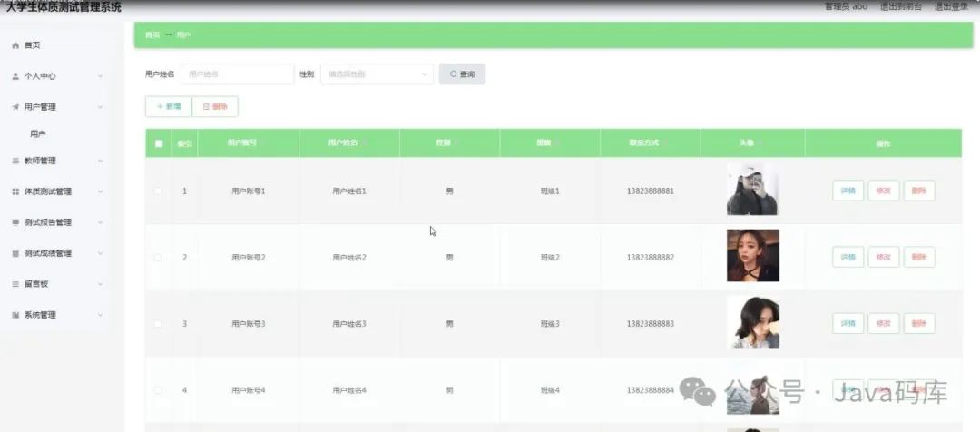Toggle the select-all checkbox in table header
This screenshot has height=432, width=980.
159,143
